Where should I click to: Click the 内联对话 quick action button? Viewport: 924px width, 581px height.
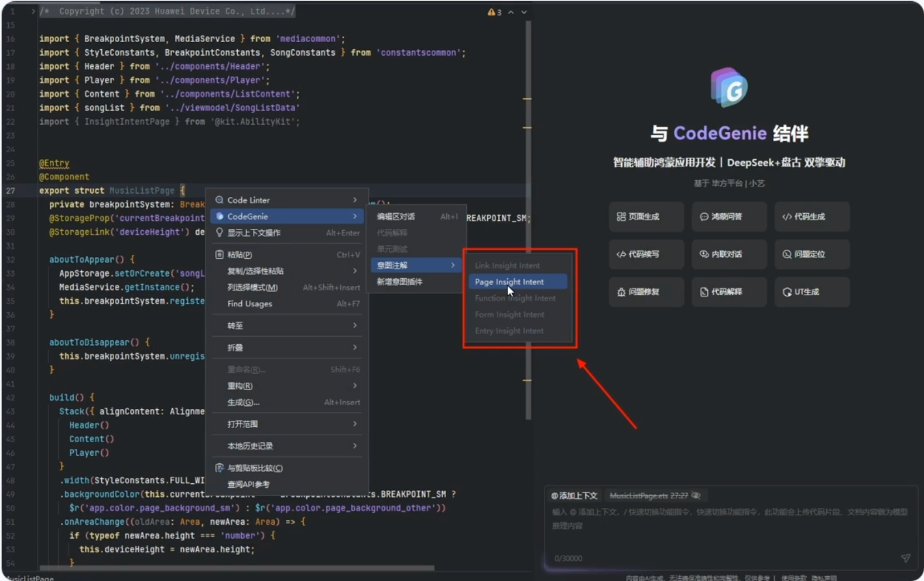[x=729, y=254]
